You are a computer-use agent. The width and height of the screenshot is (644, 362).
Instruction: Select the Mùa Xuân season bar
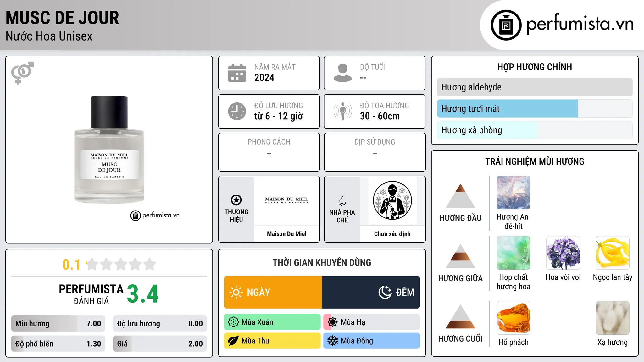point(272,322)
